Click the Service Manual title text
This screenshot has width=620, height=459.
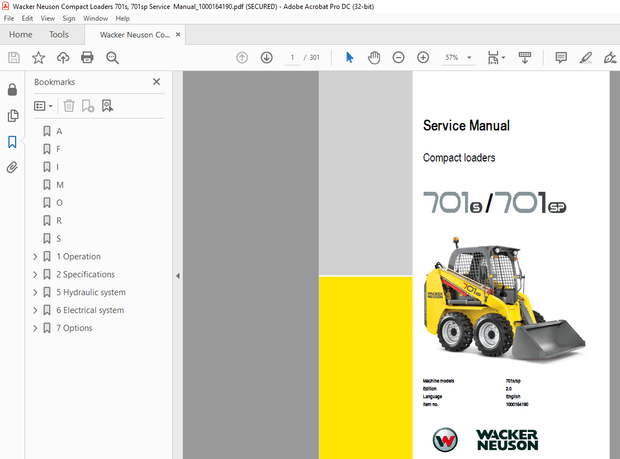(x=466, y=126)
